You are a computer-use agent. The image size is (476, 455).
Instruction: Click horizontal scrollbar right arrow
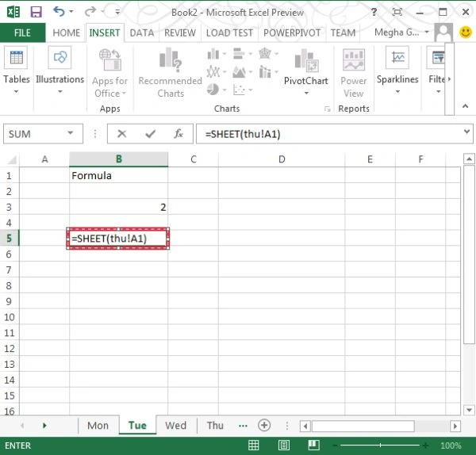coord(455,426)
